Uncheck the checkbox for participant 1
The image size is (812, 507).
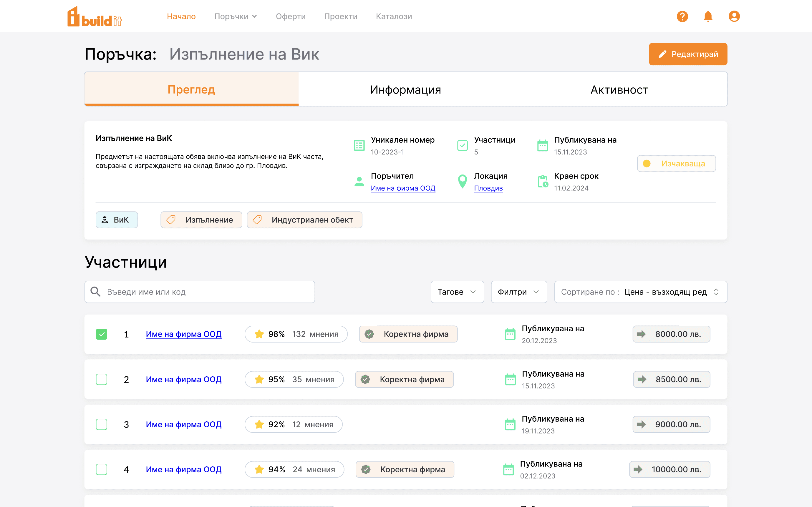pos(102,334)
